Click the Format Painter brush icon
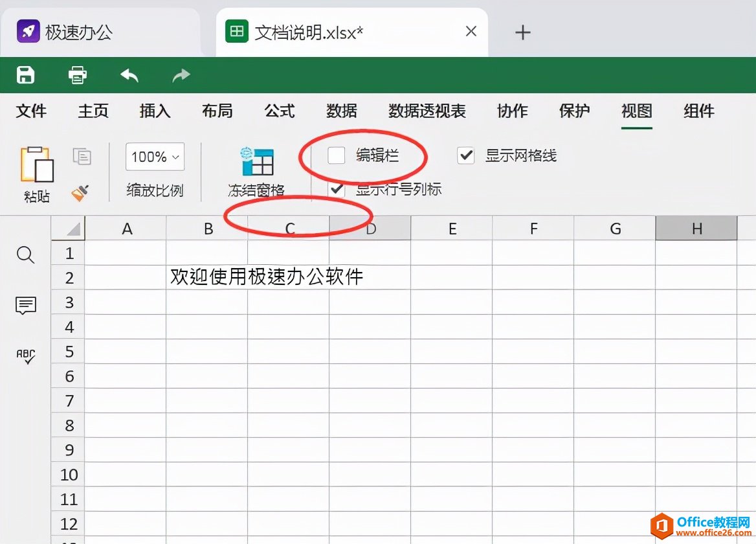Viewport: 756px width, 544px height. [x=82, y=192]
